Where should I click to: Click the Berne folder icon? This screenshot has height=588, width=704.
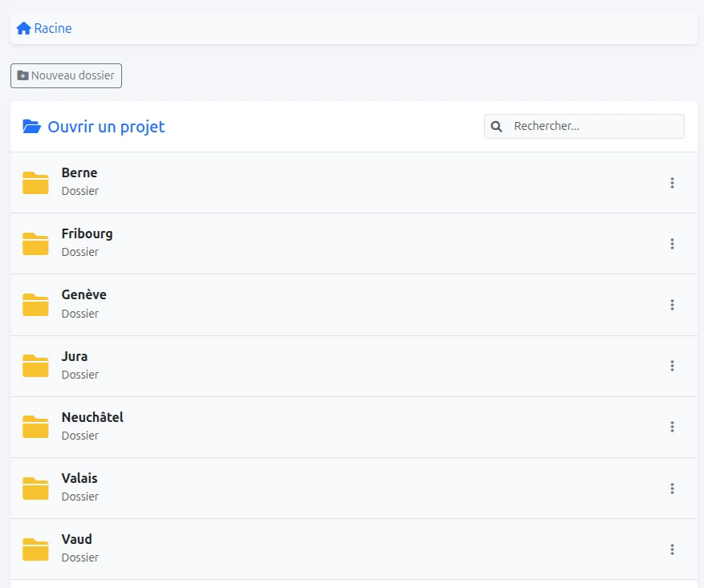35,183
